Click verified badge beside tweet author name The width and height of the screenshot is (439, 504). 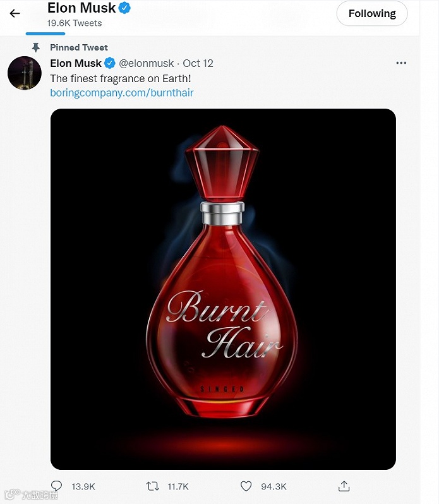click(x=110, y=63)
